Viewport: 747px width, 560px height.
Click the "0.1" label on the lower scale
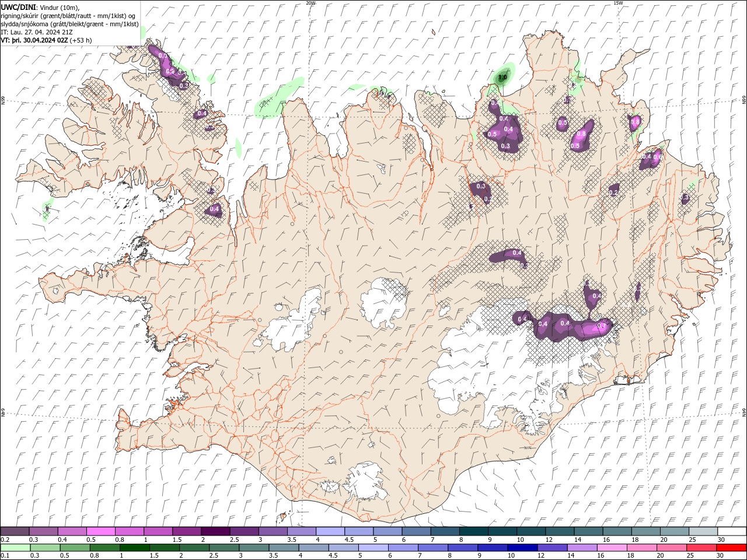tap(5, 556)
